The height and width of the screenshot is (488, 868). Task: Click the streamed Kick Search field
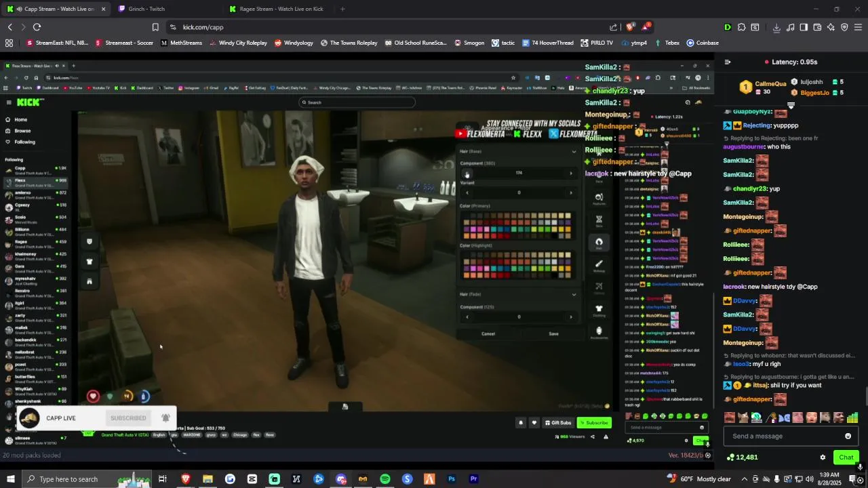[x=357, y=102]
